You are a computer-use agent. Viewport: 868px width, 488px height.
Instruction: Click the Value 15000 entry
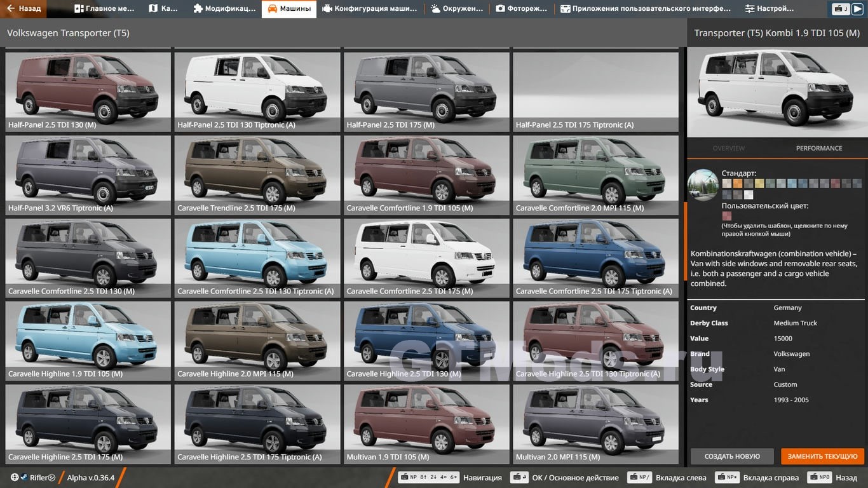coord(777,339)
